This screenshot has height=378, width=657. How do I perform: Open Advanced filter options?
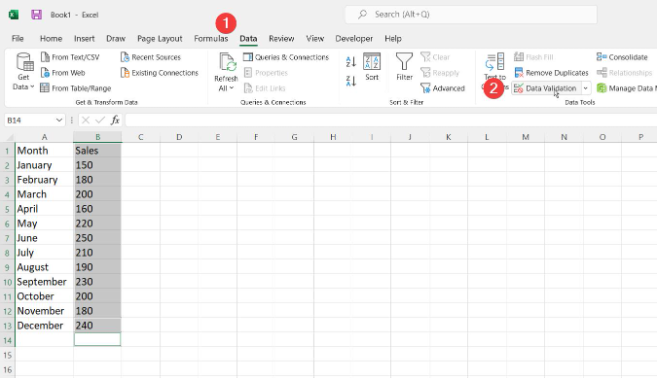[x=443, y=88]
